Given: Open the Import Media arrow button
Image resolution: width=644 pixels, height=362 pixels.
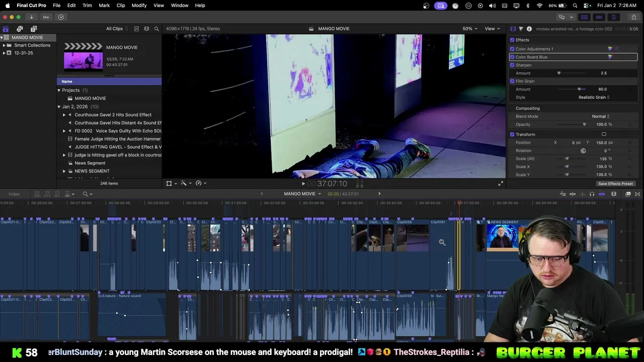Looking at the screenshot, I should [31, 17].
